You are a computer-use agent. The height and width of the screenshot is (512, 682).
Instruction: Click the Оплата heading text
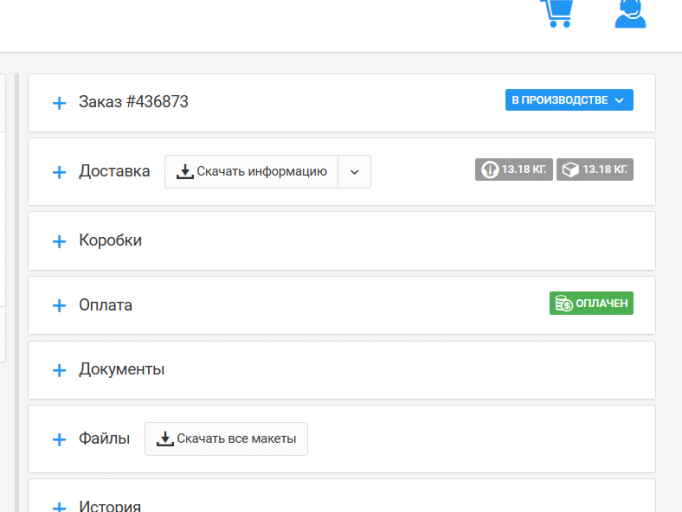point(105,305)
